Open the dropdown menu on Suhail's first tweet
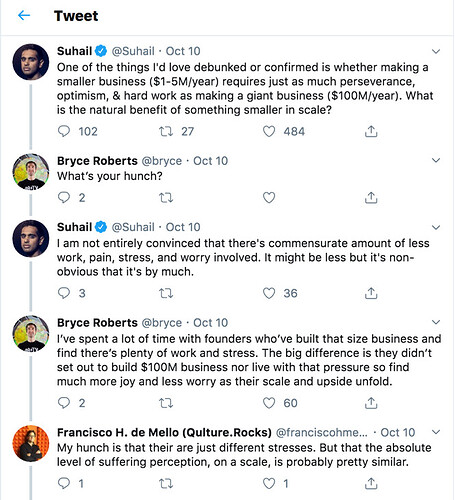Viewport: 455px width, 500px height. 436,51
